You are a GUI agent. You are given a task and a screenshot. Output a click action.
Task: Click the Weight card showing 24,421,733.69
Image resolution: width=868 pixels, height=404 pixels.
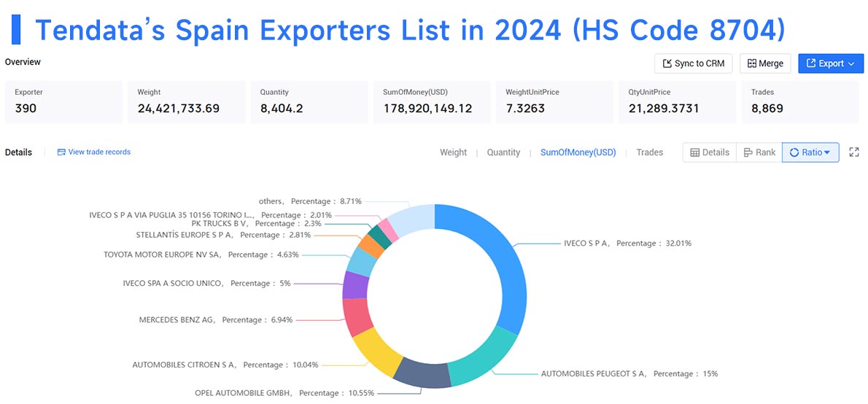pos(187,102)
